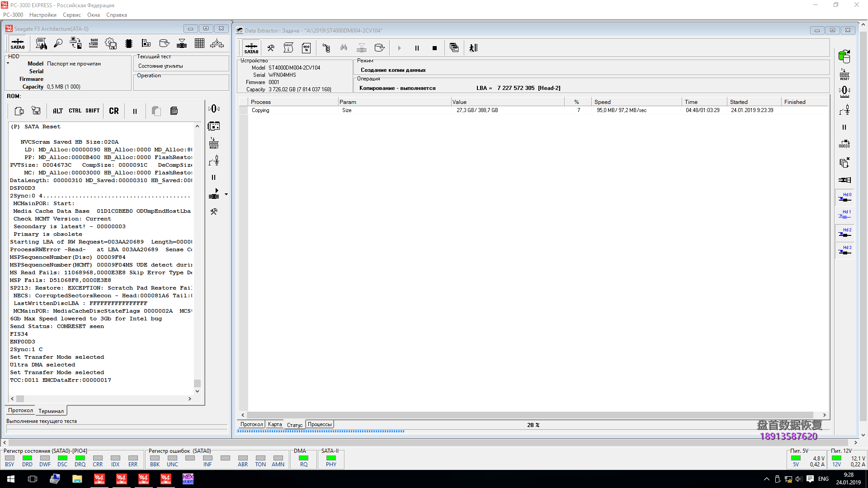Click the Started column header

tap(754, 102)
